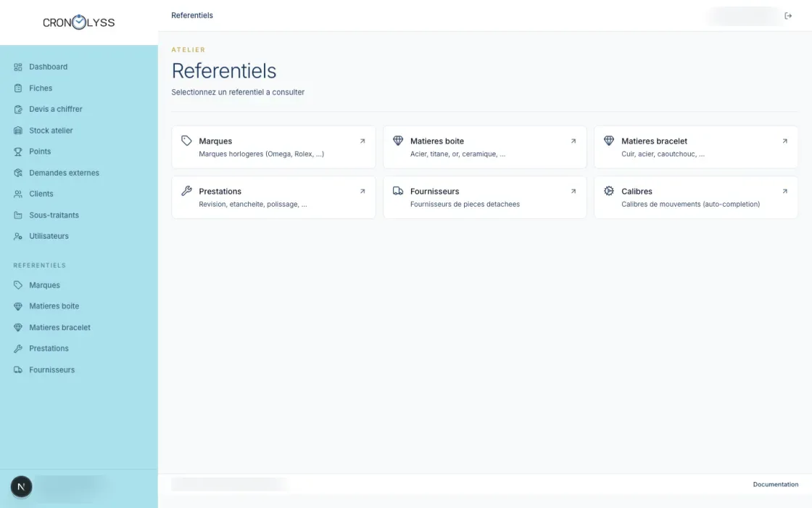Select Marques under Referentiels sidebar section
812x508 pixels.
[x=44, y=285]
